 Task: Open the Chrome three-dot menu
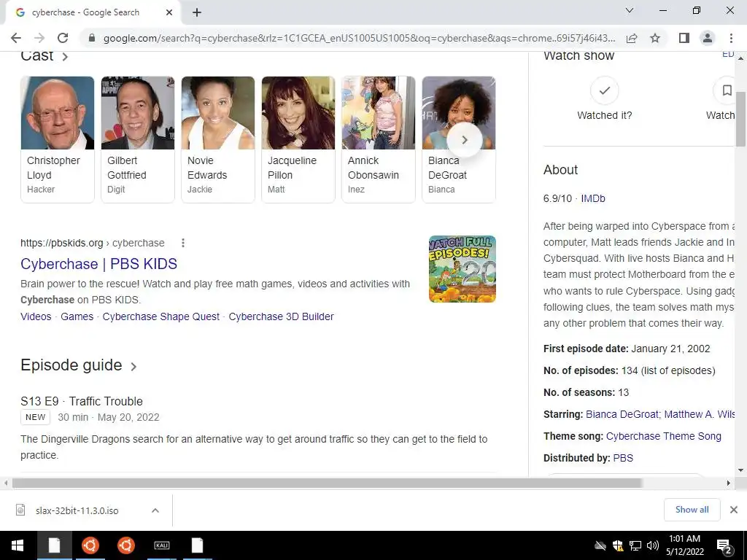731,38
